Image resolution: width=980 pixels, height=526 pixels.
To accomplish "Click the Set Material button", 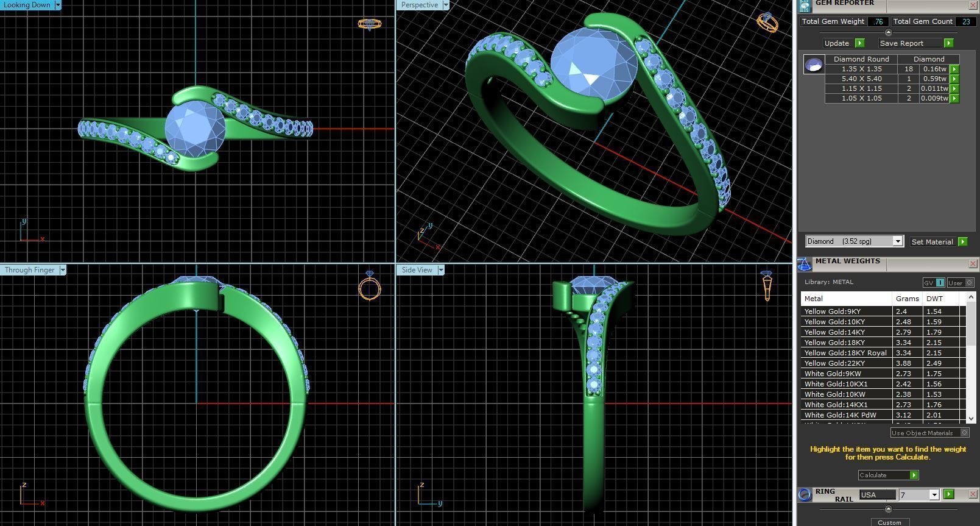I will [932, 242].
